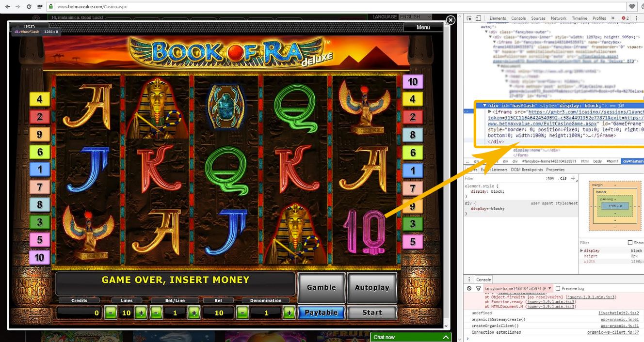This screenshot has height=342, width=644.
Task: Open the Timeline tab
Action: (580, 18)
